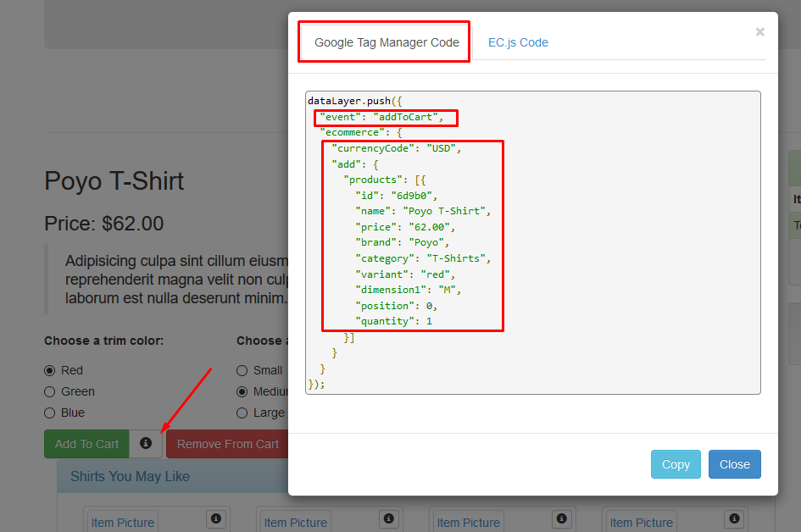Choose the Large size option
This screenshot has width=801, height=532.
pos(242,413)
